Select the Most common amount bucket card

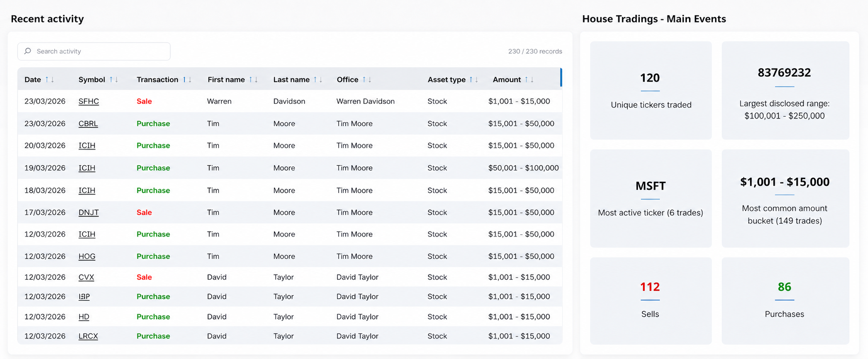[785, 198]
